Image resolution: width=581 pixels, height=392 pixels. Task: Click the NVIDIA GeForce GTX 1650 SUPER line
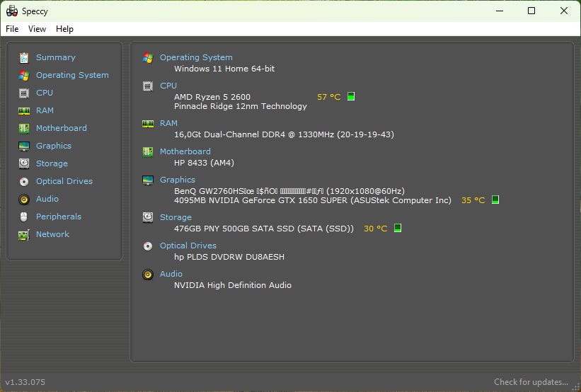313,200
